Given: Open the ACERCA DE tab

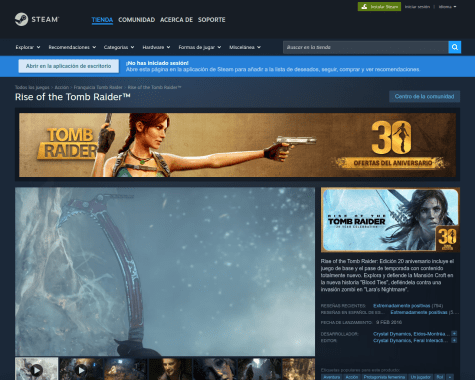Looking at the screenshot, I should [176, 20].
